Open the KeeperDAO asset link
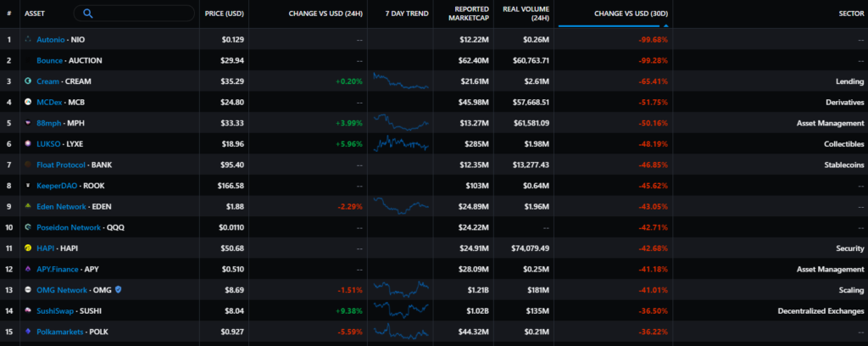 pyautogui.click(x=59, y=186)
